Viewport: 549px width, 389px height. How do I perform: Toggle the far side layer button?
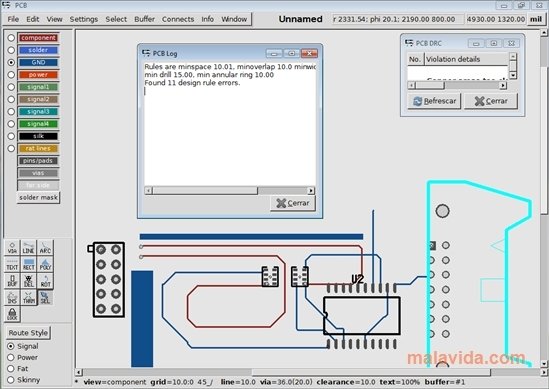38,185
